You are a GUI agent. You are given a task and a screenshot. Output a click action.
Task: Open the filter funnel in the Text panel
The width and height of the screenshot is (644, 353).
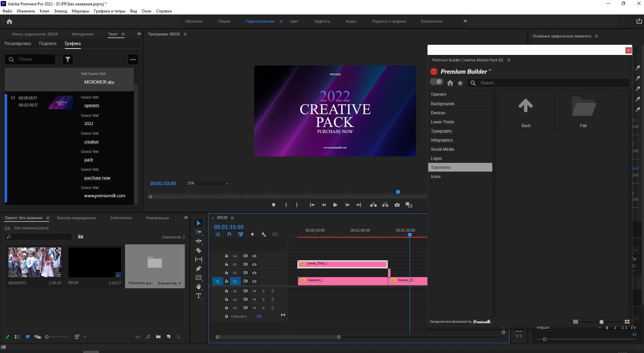click(x=68, y=59)
